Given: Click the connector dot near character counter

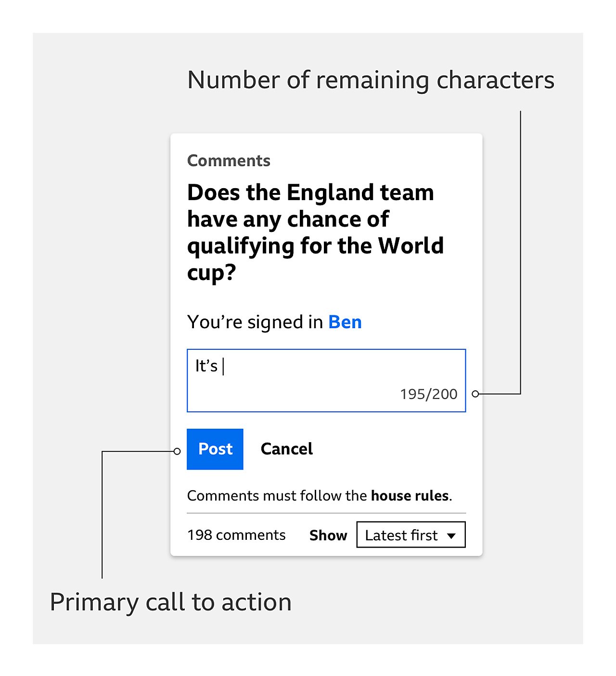Looking at the screenshot, I should 475,393.
